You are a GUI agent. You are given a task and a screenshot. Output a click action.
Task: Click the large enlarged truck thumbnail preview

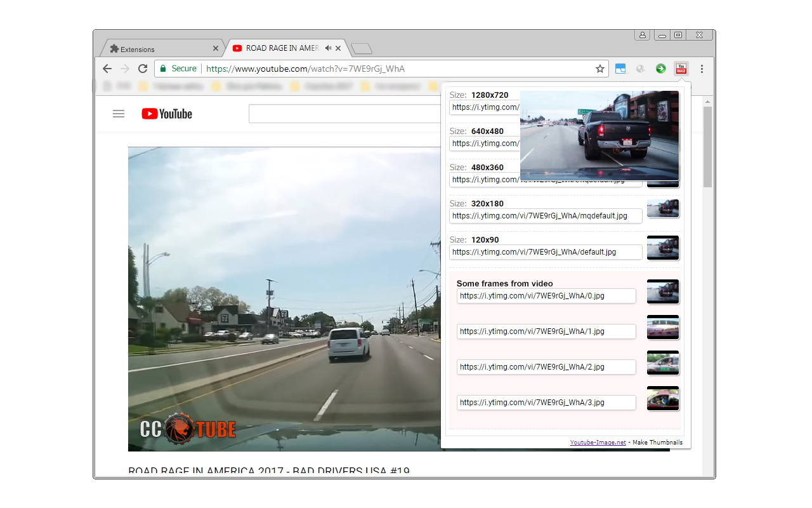(599, 135)
